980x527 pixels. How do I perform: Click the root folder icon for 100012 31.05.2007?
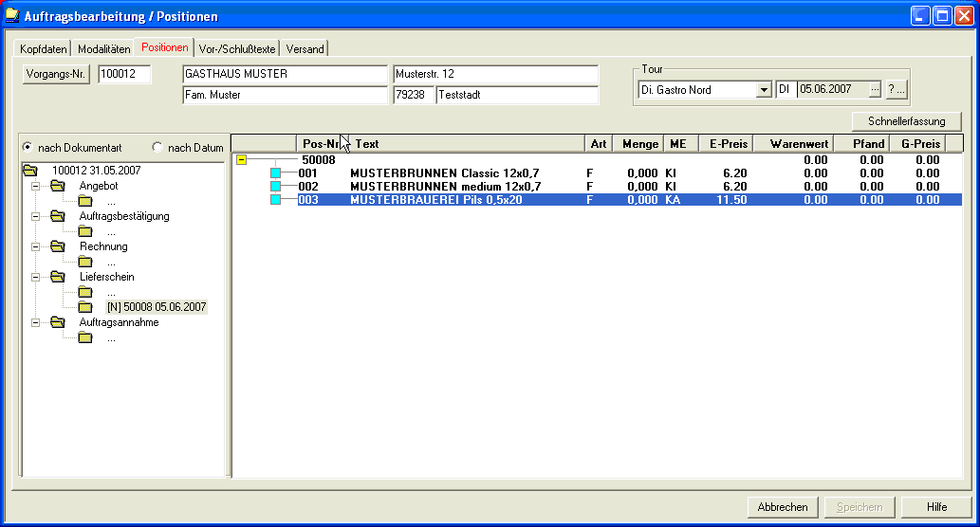[29, 171]
